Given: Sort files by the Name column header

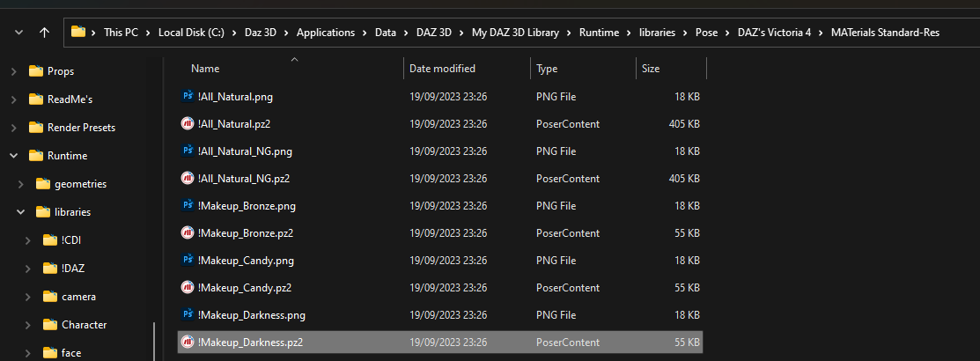Looking at the screenshot, I should [205, 69].
